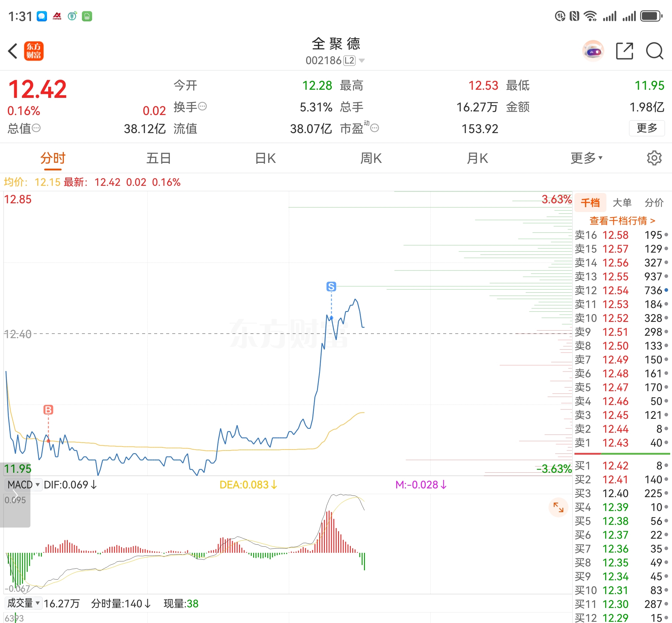Tap the fullscreen expand chart icon
Screen dimensions: 672x623
coord(558,507)
